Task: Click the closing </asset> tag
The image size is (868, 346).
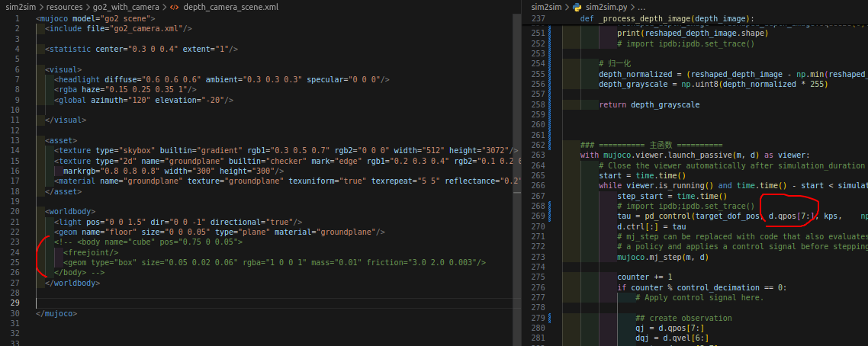Action: (63, 191)
